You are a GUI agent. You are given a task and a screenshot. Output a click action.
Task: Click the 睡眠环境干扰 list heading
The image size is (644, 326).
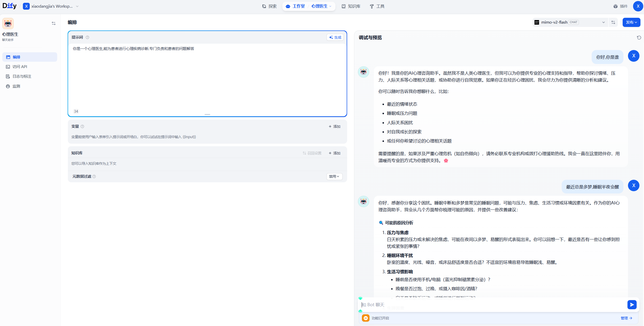tap(400, 255)
